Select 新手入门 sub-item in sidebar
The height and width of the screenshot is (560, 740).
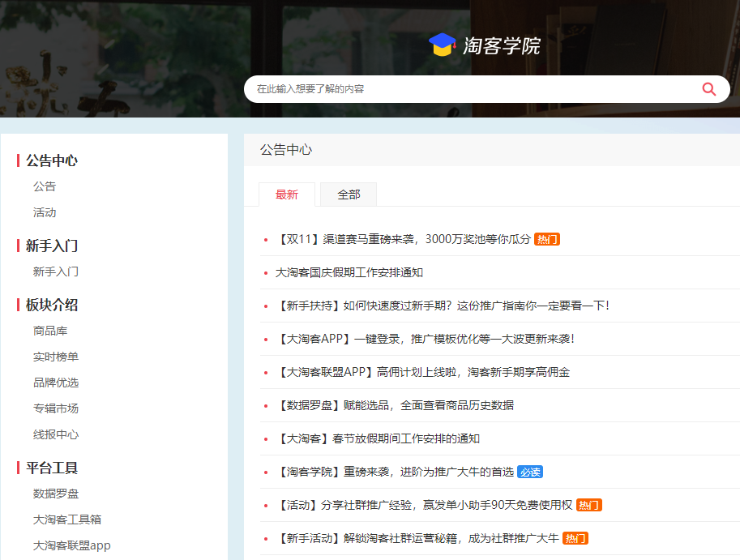[x=56, y=271]
